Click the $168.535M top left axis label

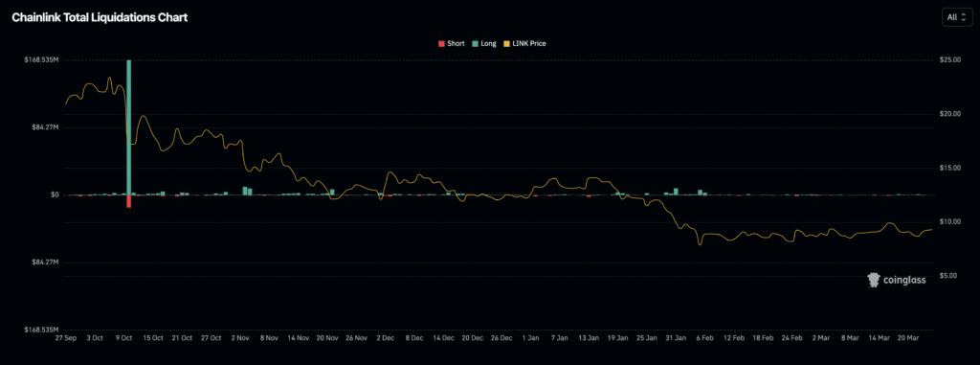click(x=41, y=60)
